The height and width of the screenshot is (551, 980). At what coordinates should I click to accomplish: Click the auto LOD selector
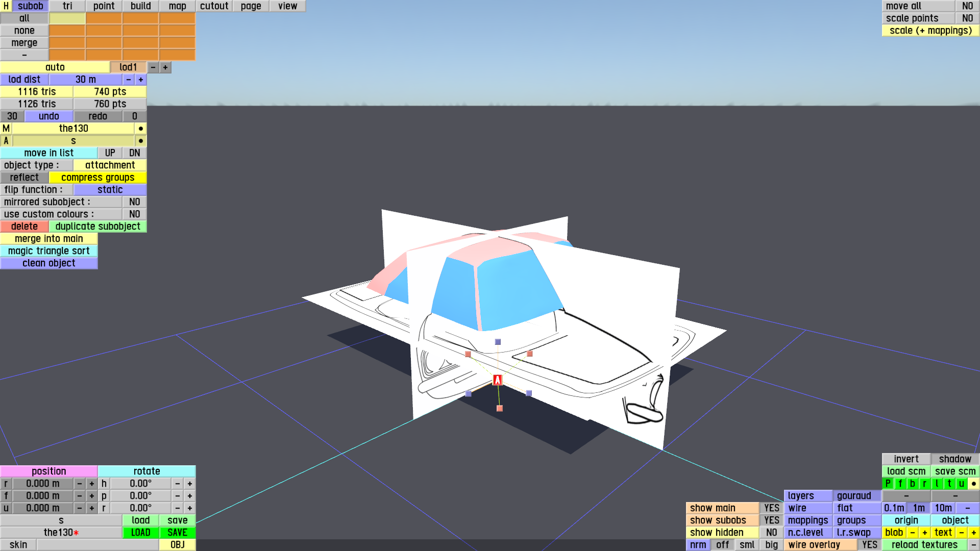click(55, 67)
